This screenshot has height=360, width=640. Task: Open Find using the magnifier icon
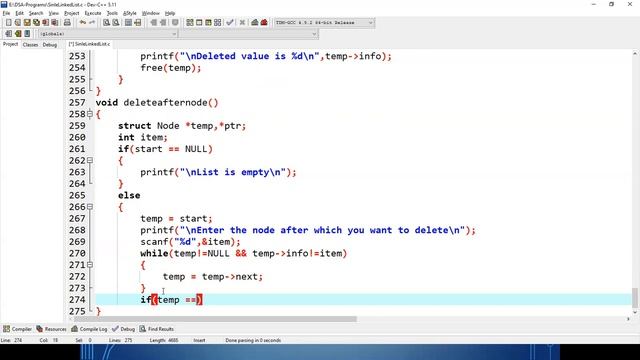107,22
